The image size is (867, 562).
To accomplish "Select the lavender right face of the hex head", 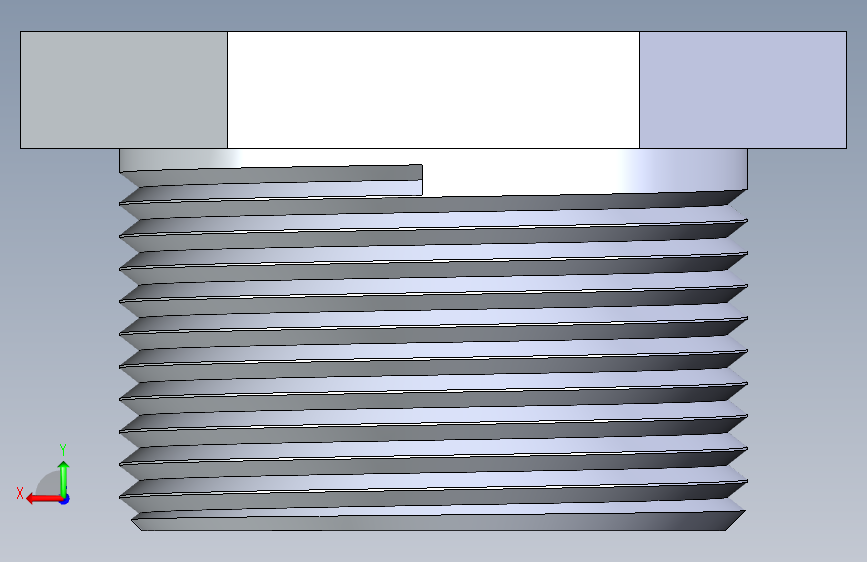I will (743, 90).
